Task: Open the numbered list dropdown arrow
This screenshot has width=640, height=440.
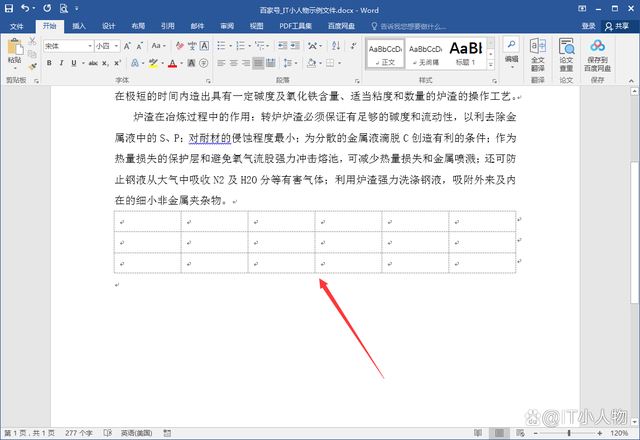Action: tap(249, 46)
